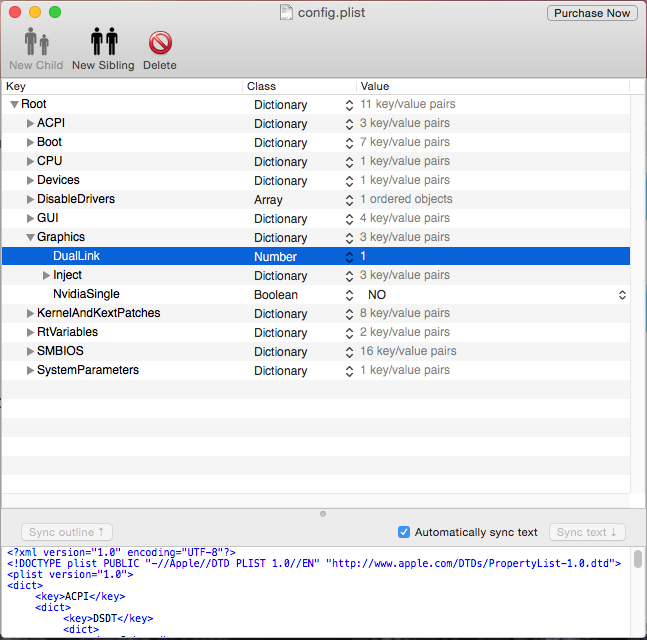Toggle the Automatically sync text checkbox
The width and height of the screenshot is (647, 640).
[x=404, y=532]
